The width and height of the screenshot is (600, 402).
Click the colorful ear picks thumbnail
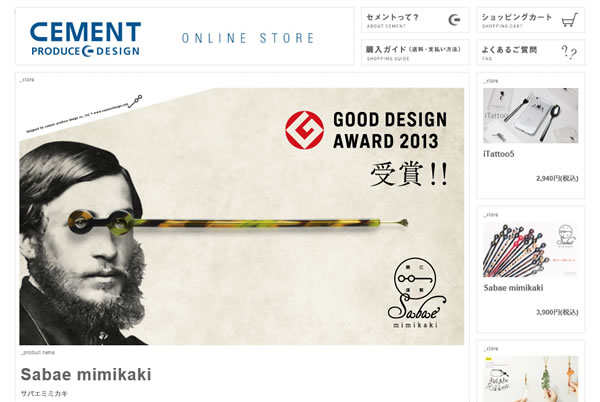pos(530,249)
